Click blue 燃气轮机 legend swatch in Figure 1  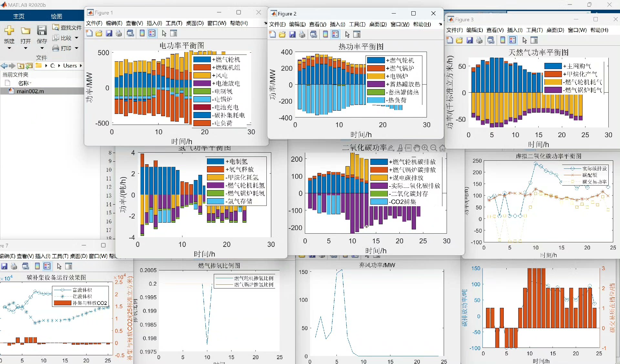coord(202,59)
